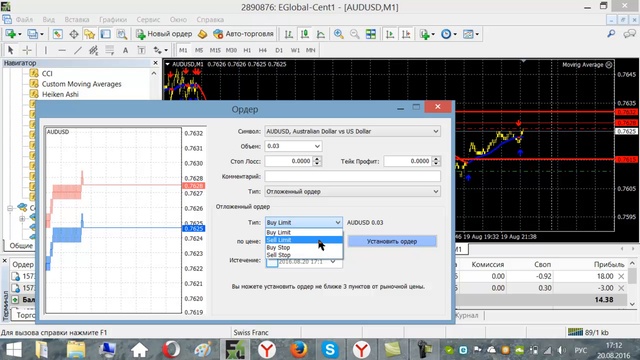Switch to M5 timeframe
This screenshot has height=360, width=640.
pos(199,50)
